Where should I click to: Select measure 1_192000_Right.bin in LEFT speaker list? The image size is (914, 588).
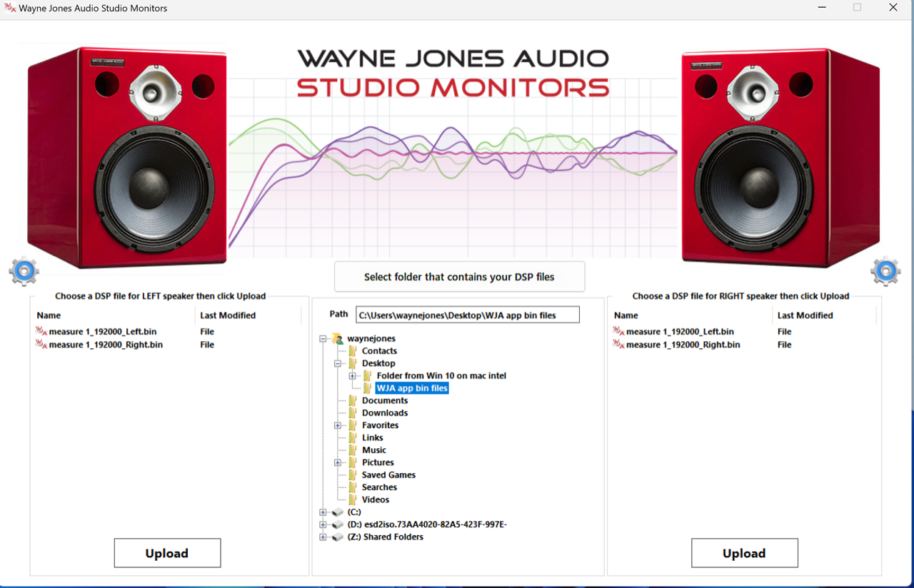(106, 345)
